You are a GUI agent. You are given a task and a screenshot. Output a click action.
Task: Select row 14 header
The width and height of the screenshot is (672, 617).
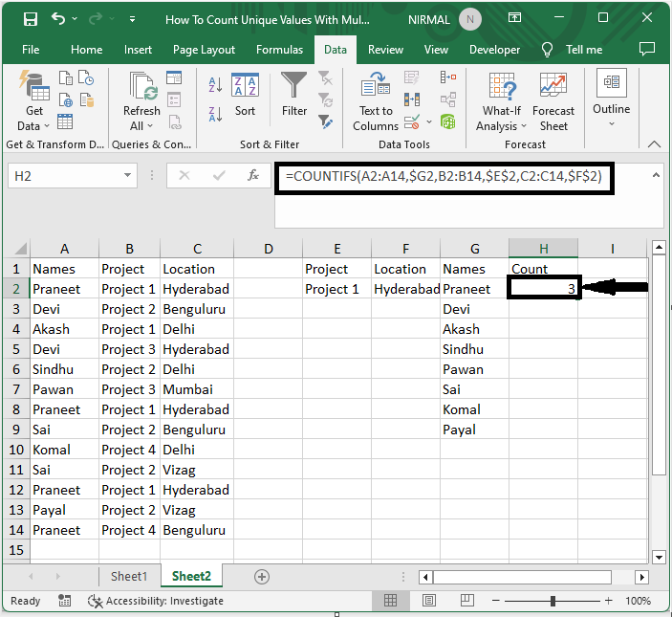[16, 530]
